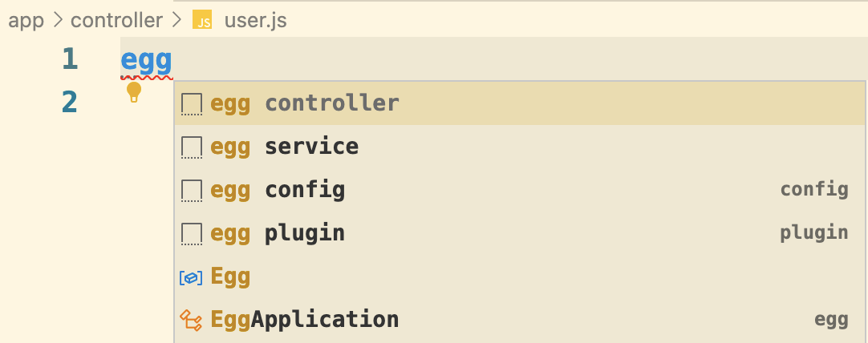Click the interface icon beside EggApplication

coord(191,320)
